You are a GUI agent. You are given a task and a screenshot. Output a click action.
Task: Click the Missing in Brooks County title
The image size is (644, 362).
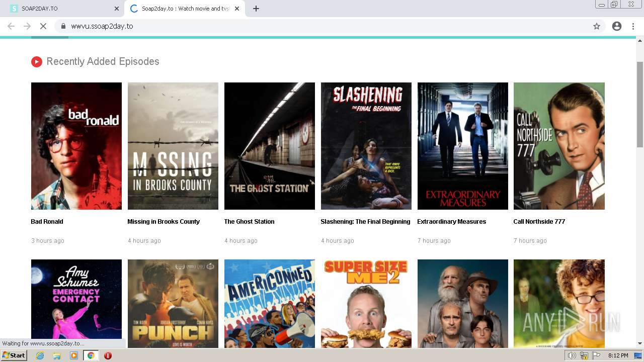(x=164, y=222)
